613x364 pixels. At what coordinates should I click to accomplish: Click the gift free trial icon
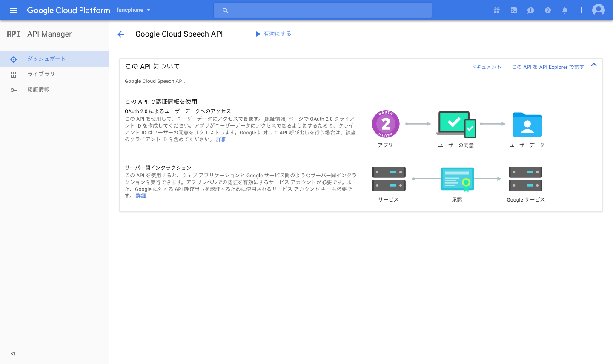pyautogui.click(x=496, y=10)
